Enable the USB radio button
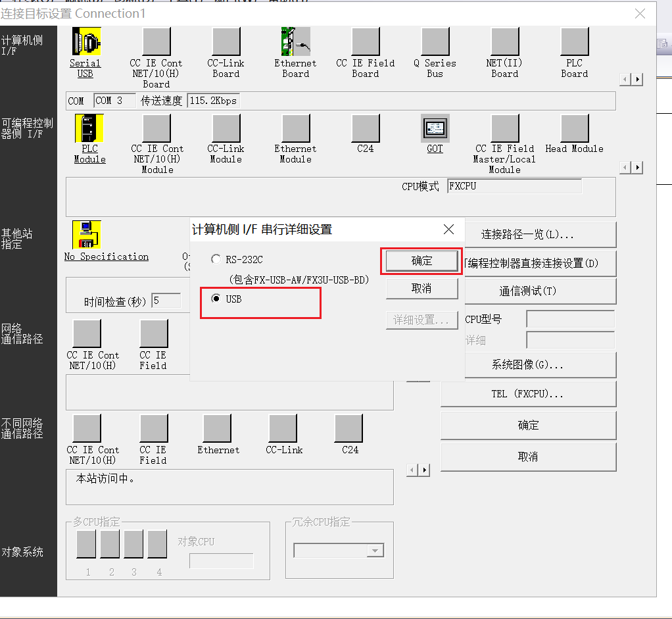672x619 pixels. (216, 300)
